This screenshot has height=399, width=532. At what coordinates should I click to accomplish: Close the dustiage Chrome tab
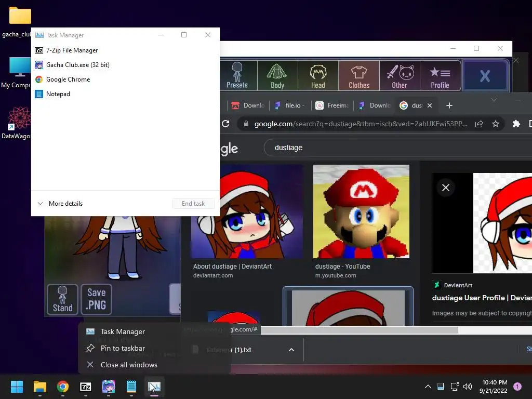[430, 105]
